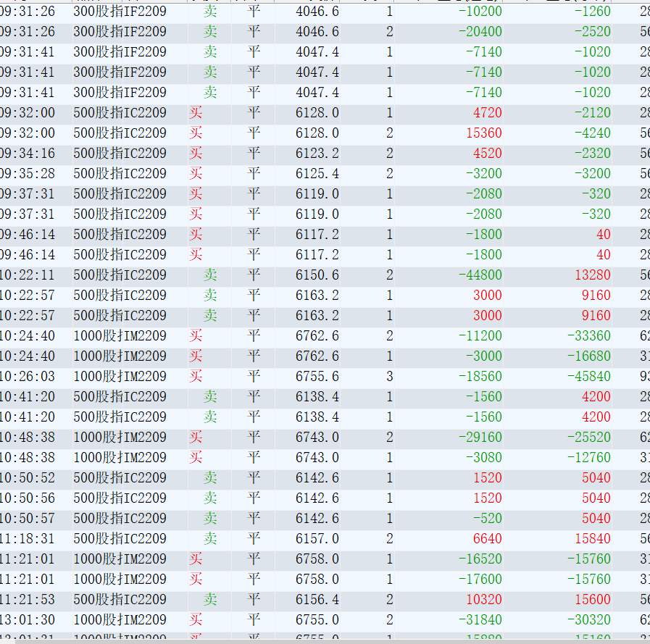
Task: Click the value -1260
Action: (x=592, y=11)
